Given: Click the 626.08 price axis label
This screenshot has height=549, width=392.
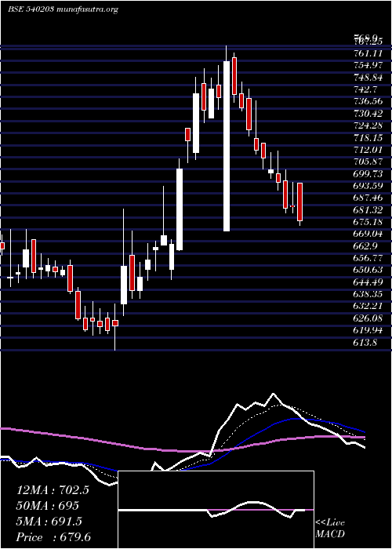Looking at the screenshot, I should click(368, 318).
